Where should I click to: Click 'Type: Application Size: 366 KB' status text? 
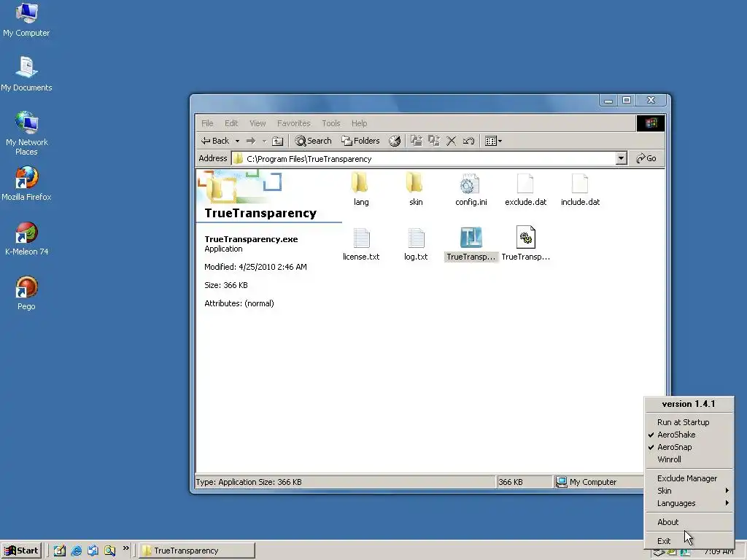coord(249,482)
